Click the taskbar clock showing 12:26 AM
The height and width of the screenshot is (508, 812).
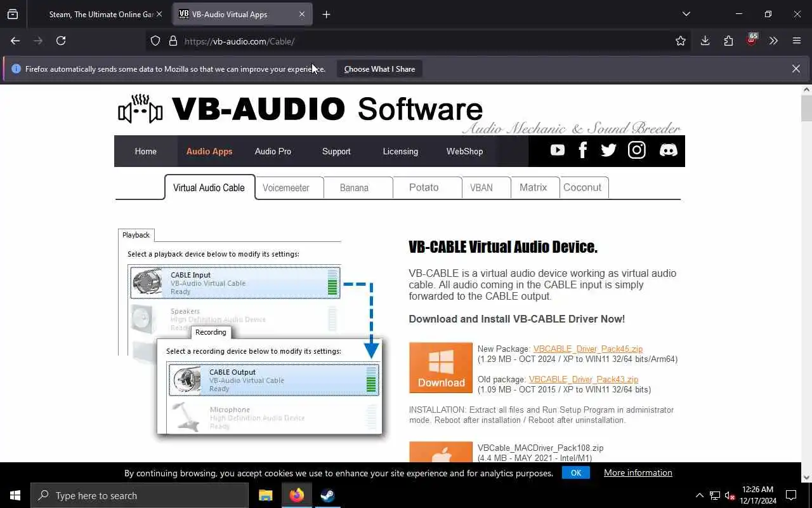757,495
